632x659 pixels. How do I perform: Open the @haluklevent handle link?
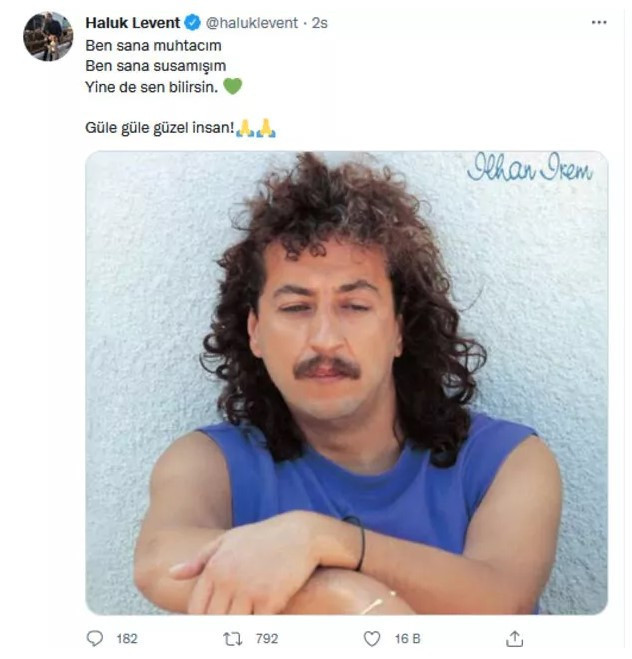click(250, 23)
